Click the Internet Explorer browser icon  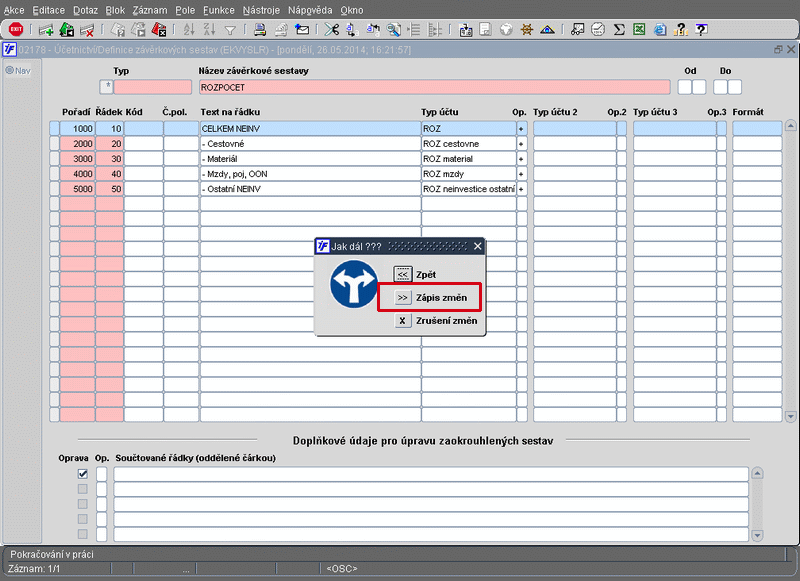pos(660,30)
